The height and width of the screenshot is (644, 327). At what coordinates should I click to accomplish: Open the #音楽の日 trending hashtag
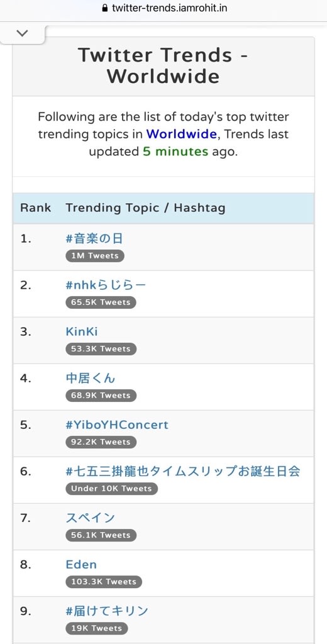[94, 238]
